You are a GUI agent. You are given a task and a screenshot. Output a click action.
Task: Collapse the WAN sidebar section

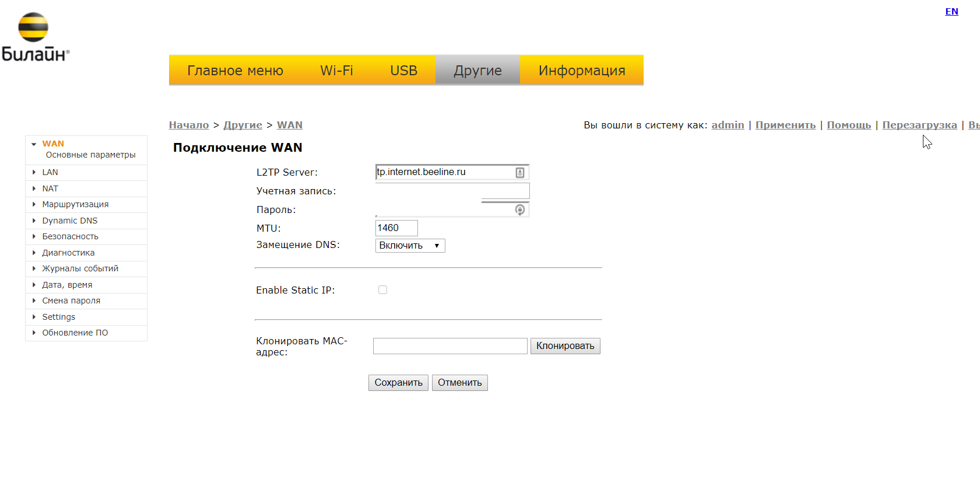point(34,144)
